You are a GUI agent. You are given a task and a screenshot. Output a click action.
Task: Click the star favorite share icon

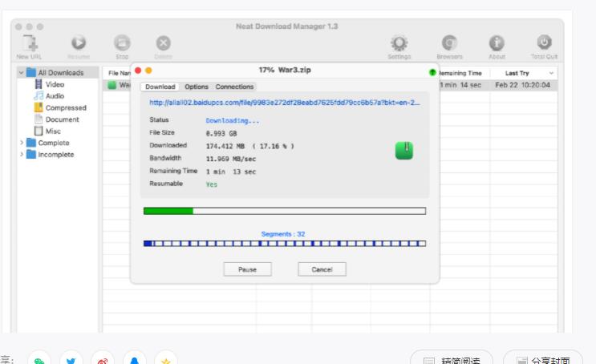(x=166, y=359)
